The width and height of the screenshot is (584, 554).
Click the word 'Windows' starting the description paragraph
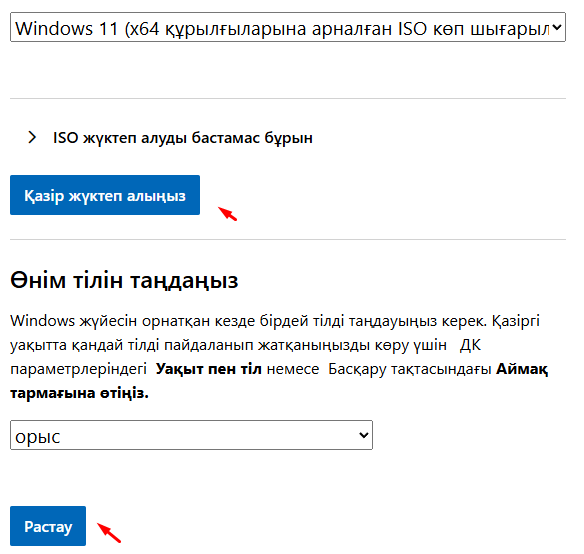click(43, 321)
